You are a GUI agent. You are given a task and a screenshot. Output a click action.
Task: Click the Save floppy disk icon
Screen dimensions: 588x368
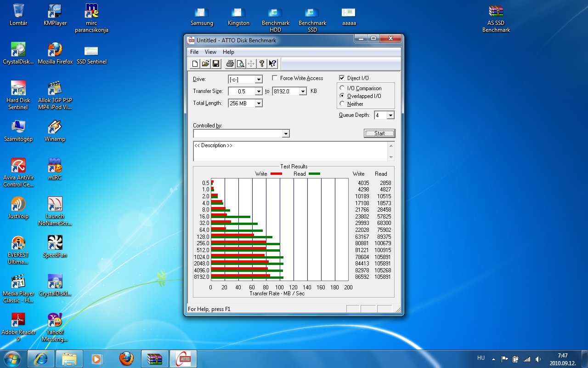(x=215, y=64)
